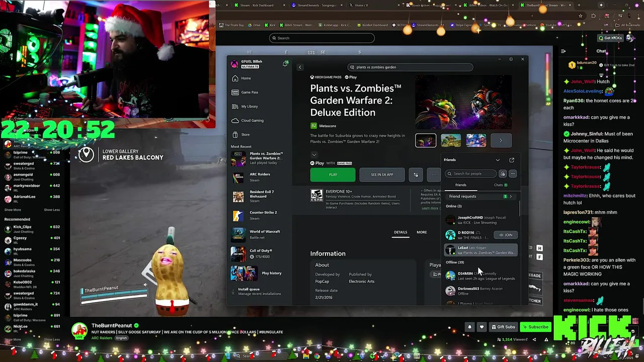Click Show More under Recommended
The width and height of the screenshot is (644, 362).
pos(13,339)
